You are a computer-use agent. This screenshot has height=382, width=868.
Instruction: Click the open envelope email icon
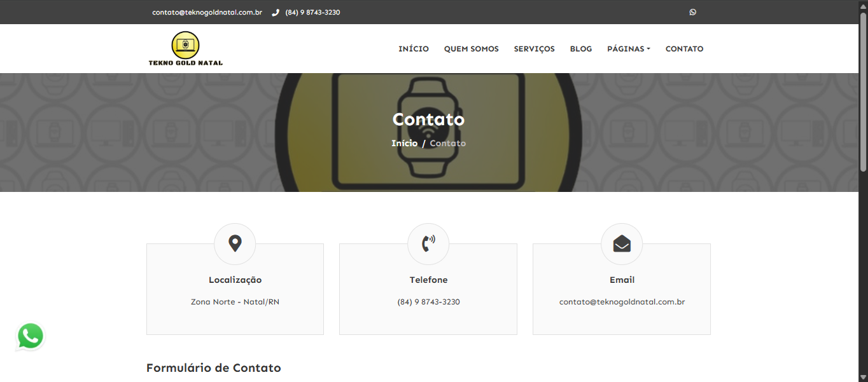point(621,243)
